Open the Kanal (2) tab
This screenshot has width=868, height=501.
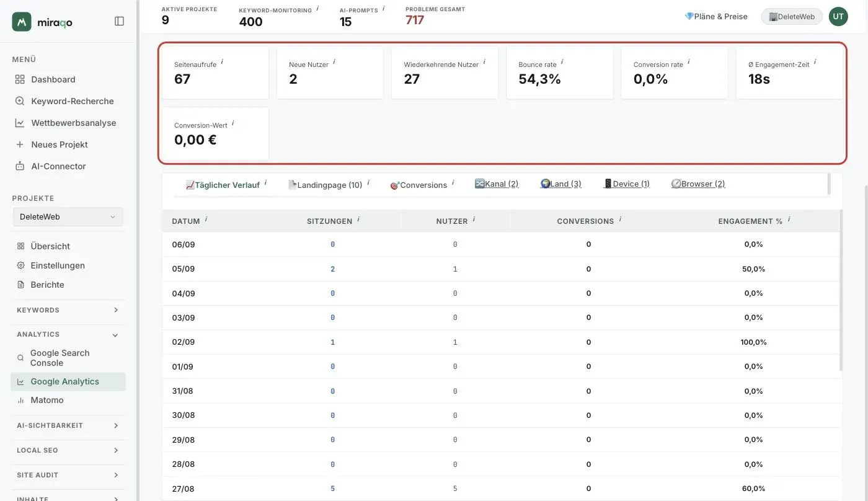coord(497,184)
